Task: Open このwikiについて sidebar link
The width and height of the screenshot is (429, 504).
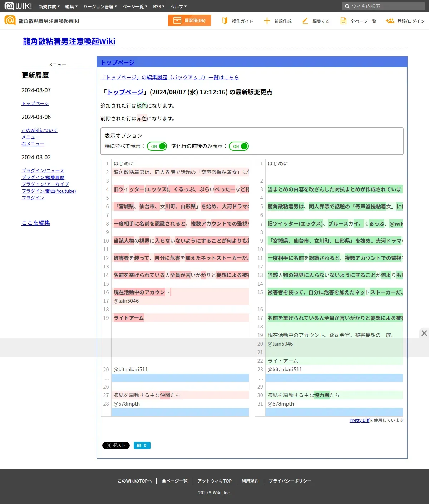Action: tap(39, 130)
